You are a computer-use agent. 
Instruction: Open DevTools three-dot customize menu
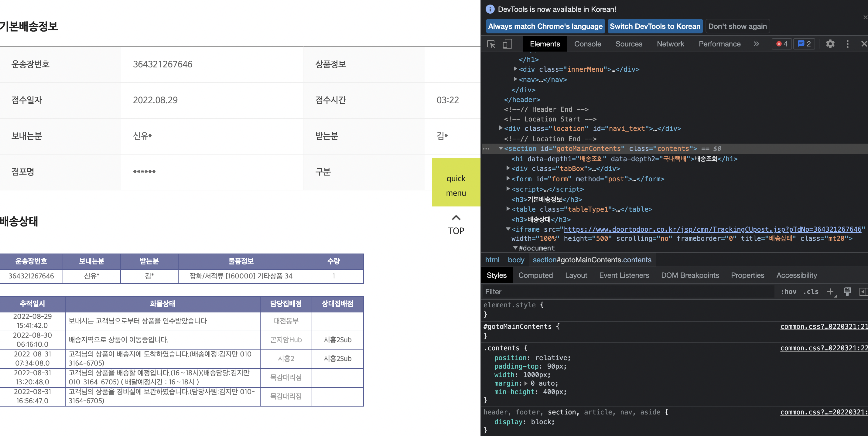(847, 44)
